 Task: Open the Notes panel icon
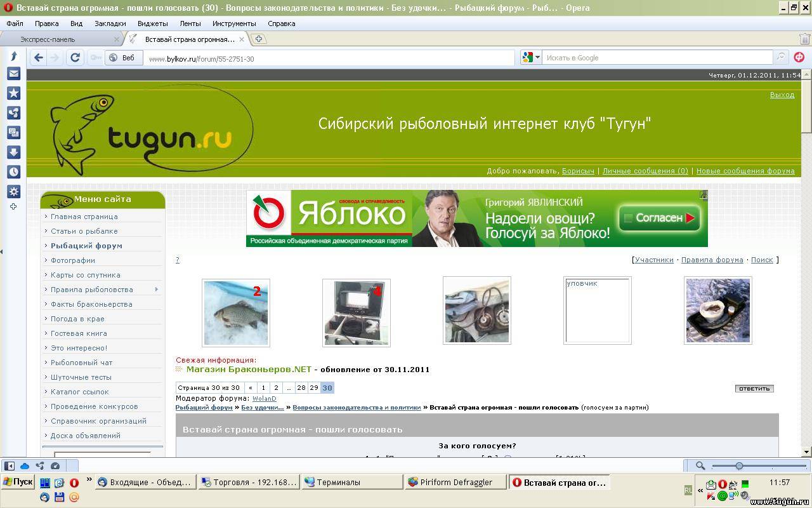[13, 133]
